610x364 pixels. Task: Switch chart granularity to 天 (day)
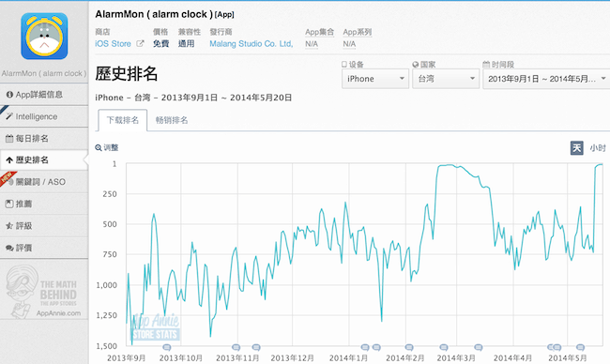[577, 148]
